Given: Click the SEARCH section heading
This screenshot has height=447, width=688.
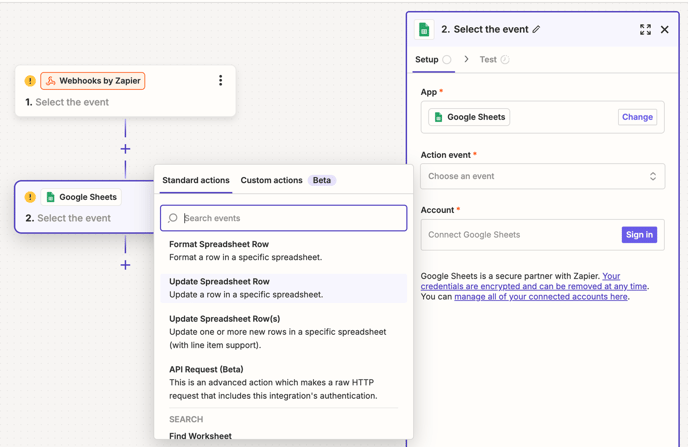Looking at the screenshot, I should point(186,419).
